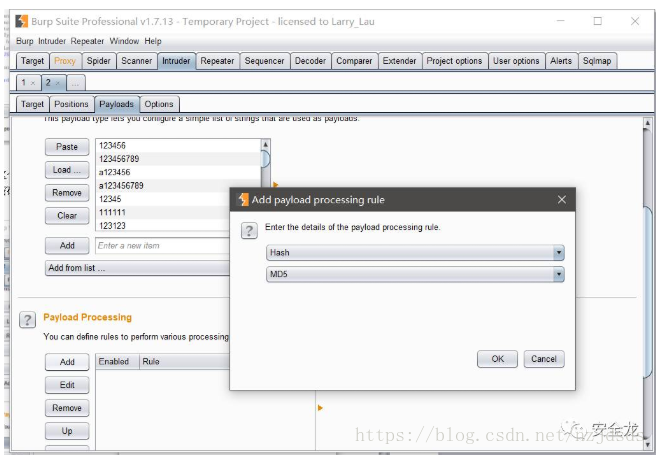Select Intruder attack tab 2
Image resolution: width=656 pixels, height=455 pixels.
pos(49,82)
